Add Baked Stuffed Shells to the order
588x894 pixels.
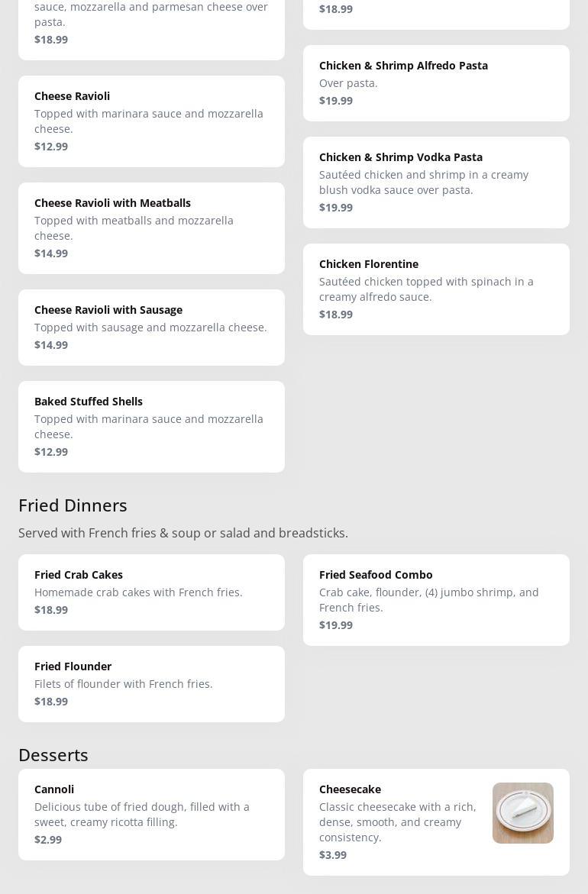tap(151, 427)
